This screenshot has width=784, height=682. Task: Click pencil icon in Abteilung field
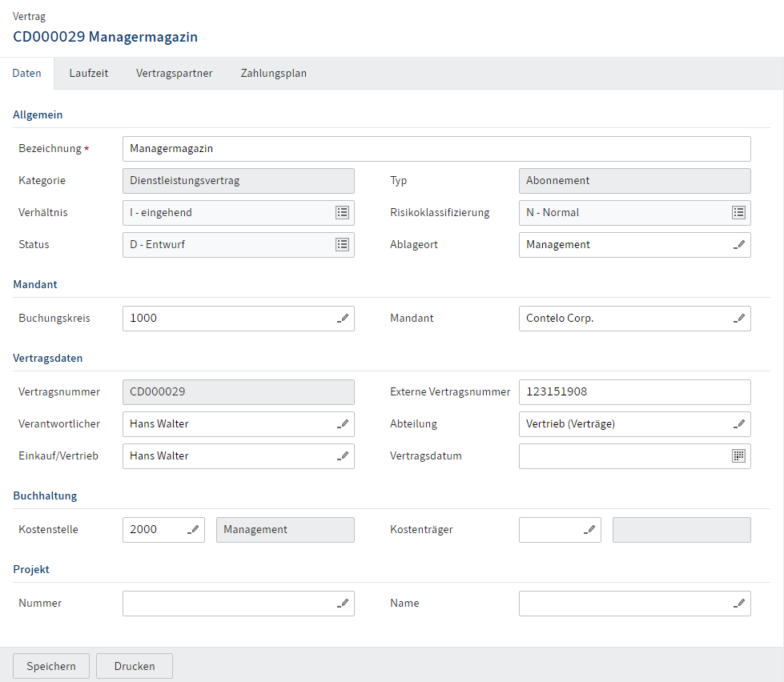pyautogui.click(x=739, y=424)
